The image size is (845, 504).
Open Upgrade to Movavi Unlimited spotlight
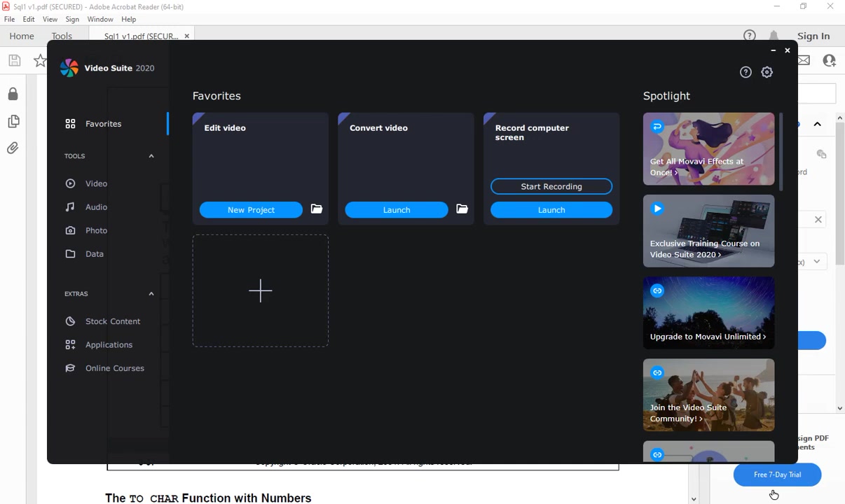pos(708,313)
